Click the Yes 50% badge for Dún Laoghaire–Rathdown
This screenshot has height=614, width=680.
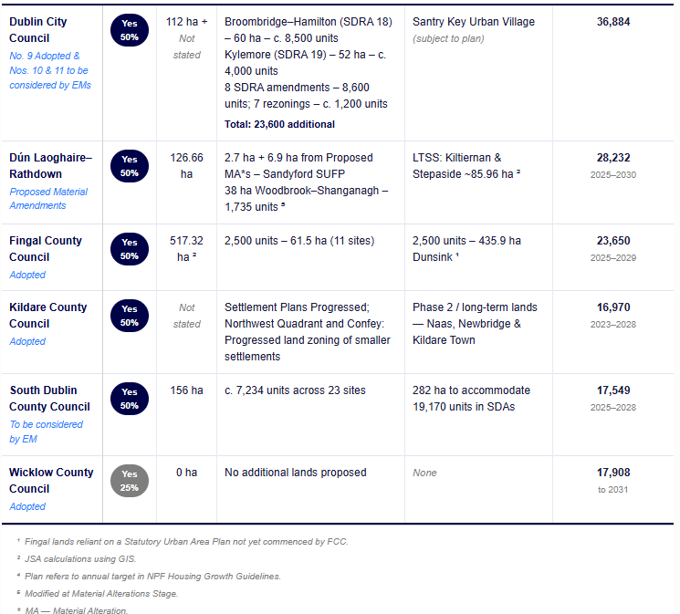(x=129, y=166)
